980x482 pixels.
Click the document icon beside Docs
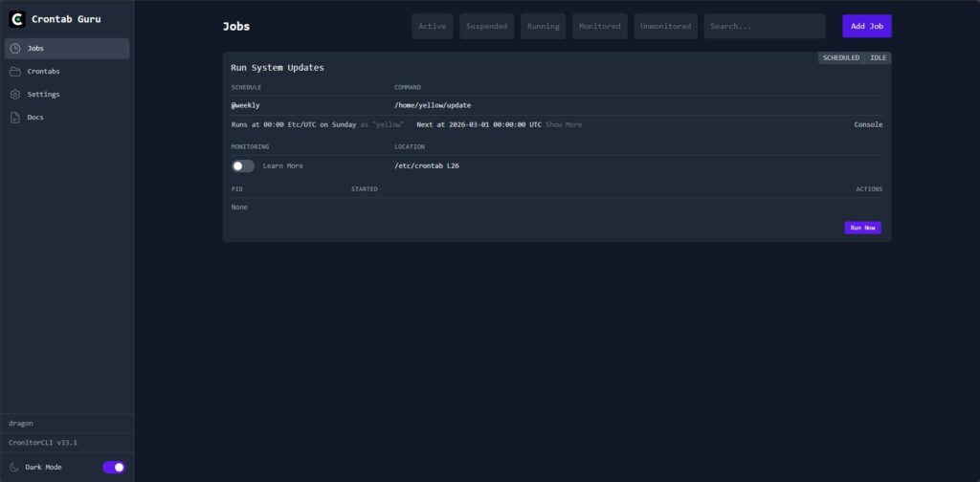coord(15,117)
